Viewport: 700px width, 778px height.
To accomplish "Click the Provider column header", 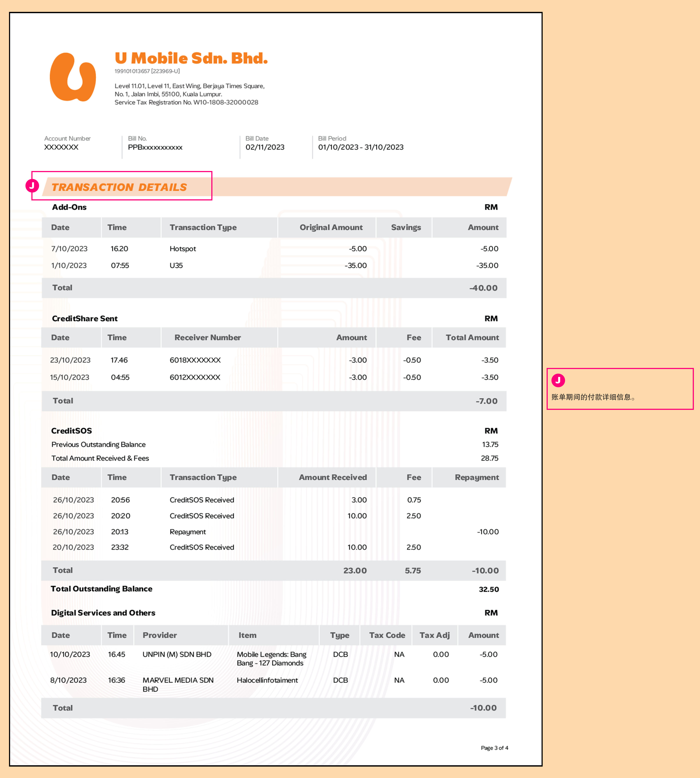I will pyautogui.click(x=160, y=635).
